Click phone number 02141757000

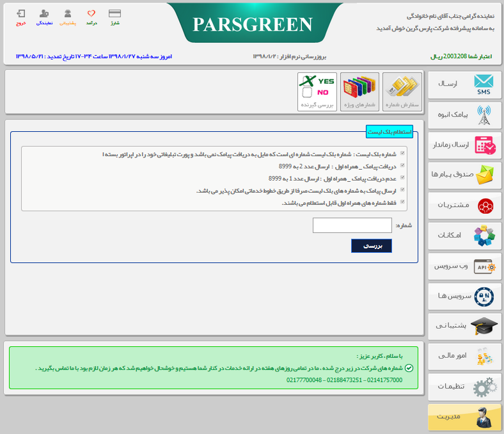[x=385, y=380]
